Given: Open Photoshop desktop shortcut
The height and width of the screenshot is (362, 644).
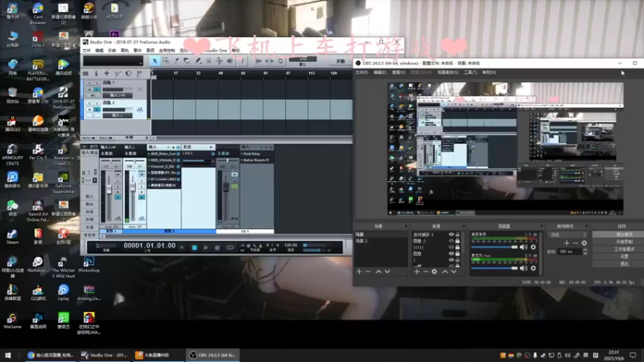Looking at the screenshot, I should pos(89,265).
